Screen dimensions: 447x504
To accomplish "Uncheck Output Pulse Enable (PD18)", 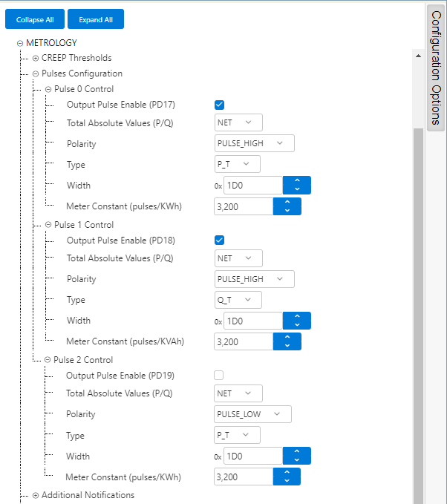I will click(219, 240).
